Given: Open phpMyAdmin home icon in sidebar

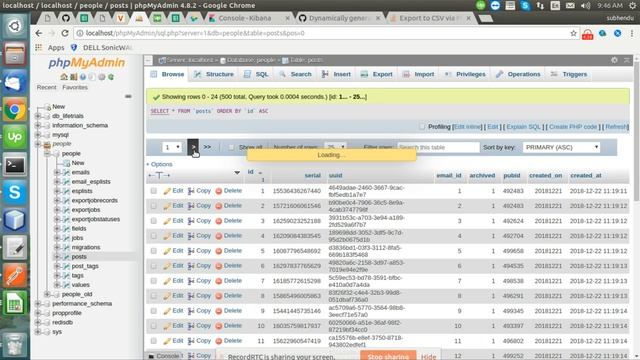Looking at the screenshot, I should [x=64, y=77].
